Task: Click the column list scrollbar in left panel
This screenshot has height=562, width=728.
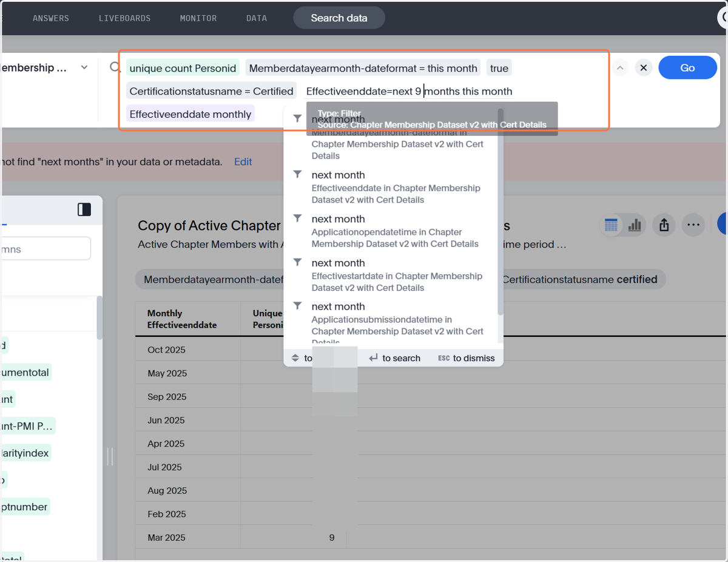Action: pyautogui.click(x=99, y=319)
